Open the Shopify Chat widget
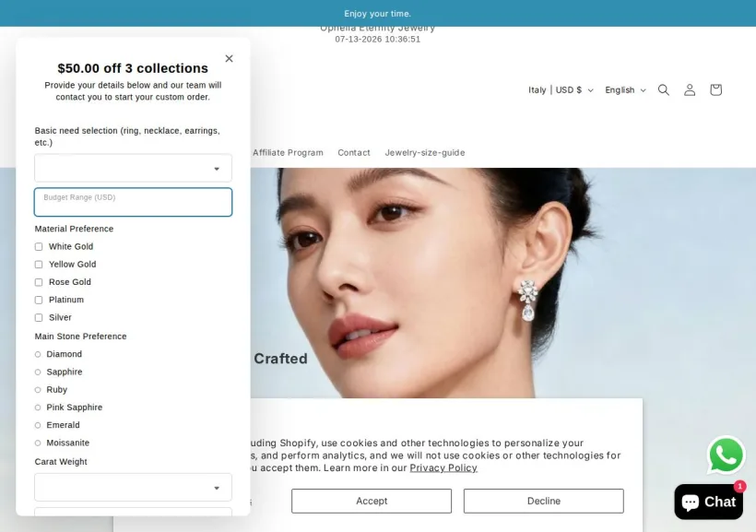Viewport: 756px width, 532px height. pyautogui.click(x=708, y=502)
